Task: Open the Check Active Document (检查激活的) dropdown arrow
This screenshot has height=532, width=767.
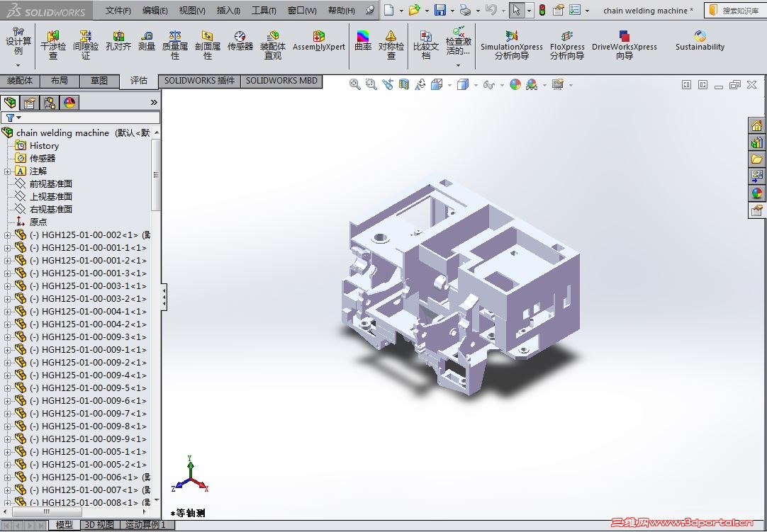Action: (x=459, y=65)
